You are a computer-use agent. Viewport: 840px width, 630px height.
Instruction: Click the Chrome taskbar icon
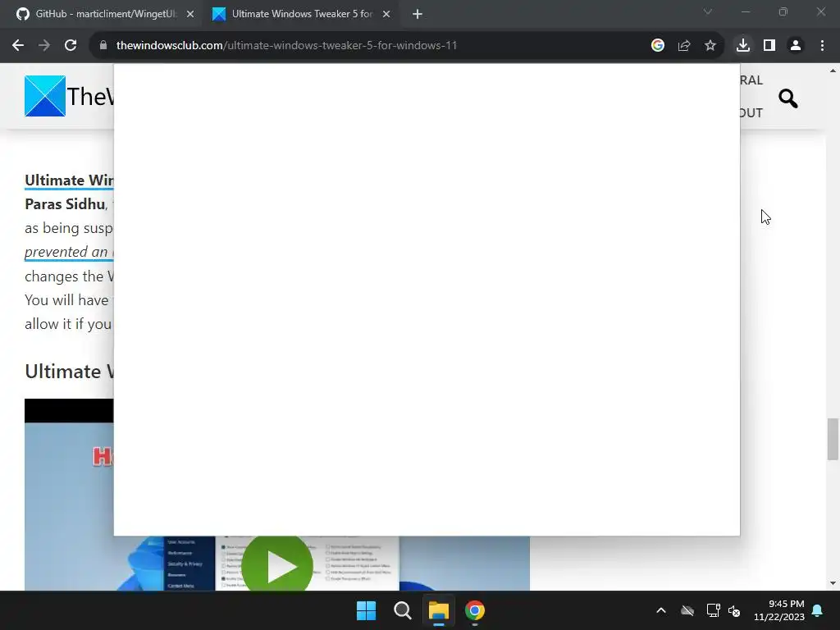475,610
